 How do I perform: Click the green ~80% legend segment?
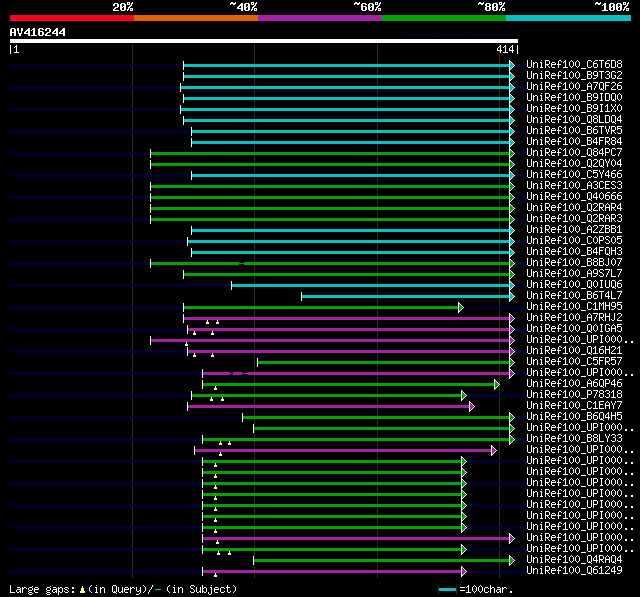(444, 18)
